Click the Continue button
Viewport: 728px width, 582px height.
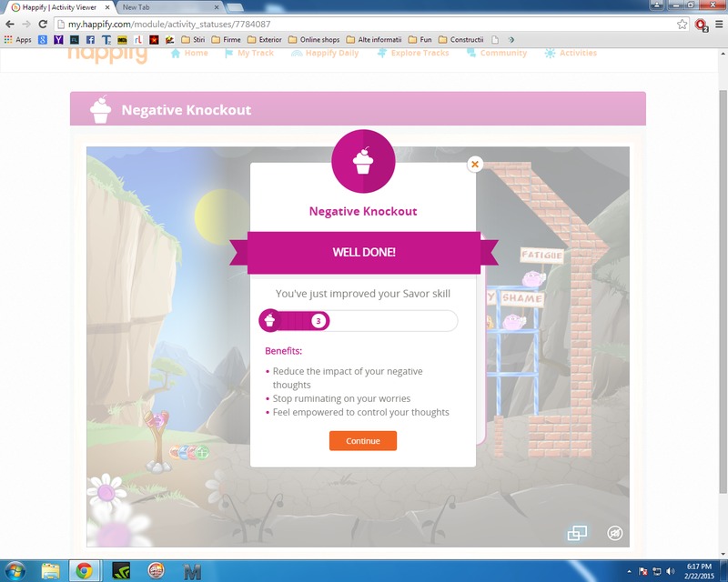point(362,440)
